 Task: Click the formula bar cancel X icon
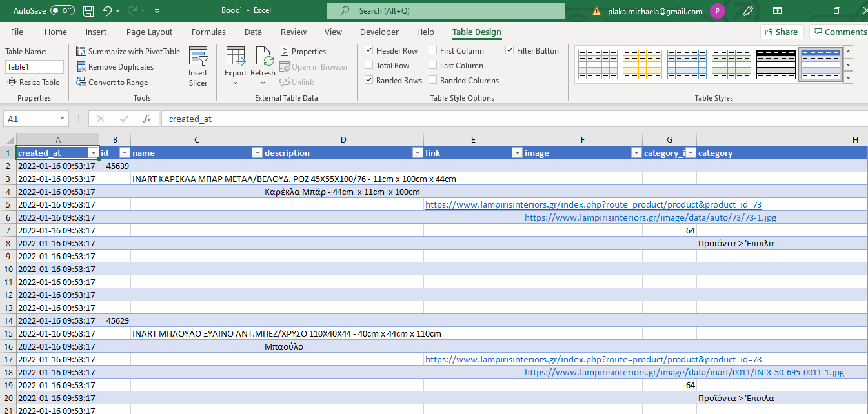click(101, 119)
